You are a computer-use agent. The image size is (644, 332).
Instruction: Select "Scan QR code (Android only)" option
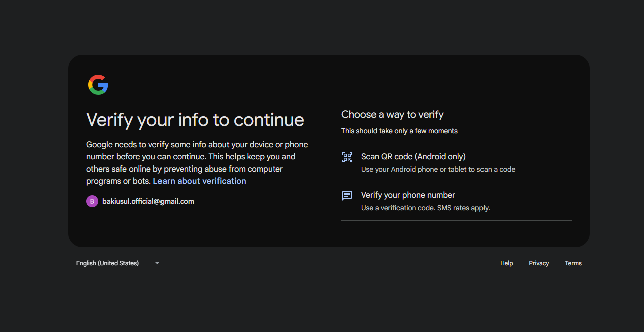[413, 157]
